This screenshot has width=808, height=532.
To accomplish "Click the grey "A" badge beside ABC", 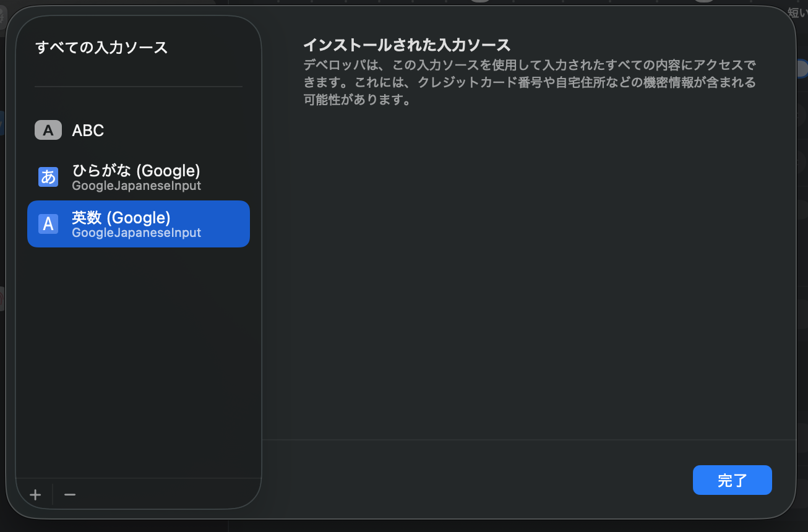I will pos(48,130).
